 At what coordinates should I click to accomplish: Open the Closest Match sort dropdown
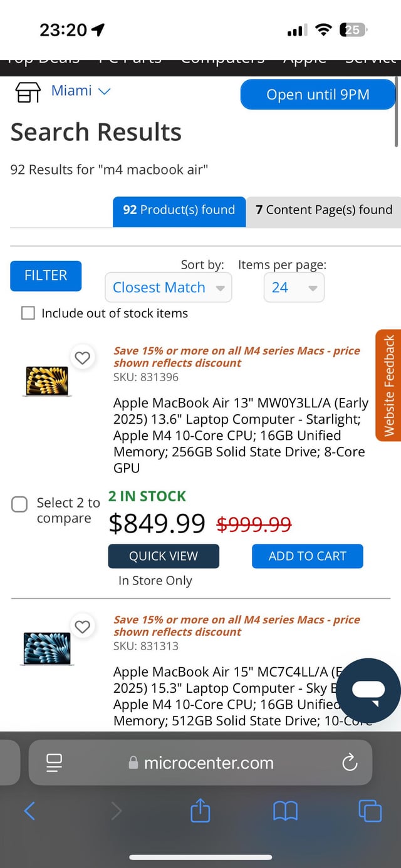tap(168, 288)
